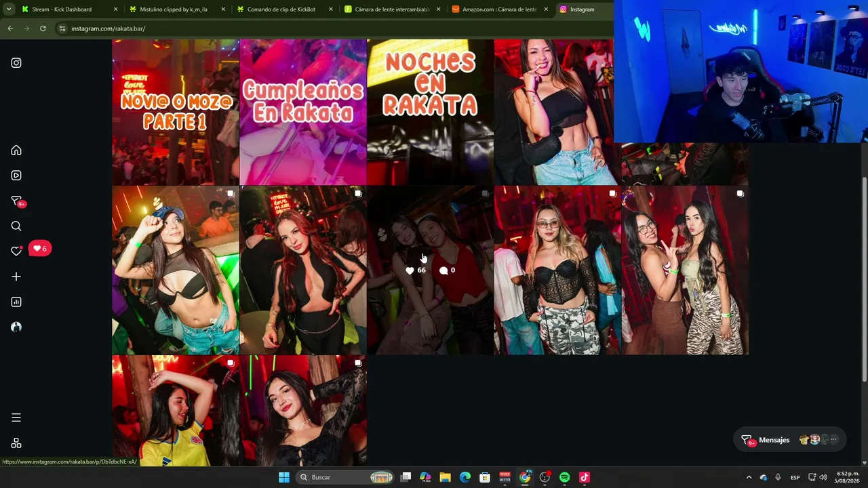868x488 pixels.
Task: Reload the Instagram page
Action: [x=43, y=28]
